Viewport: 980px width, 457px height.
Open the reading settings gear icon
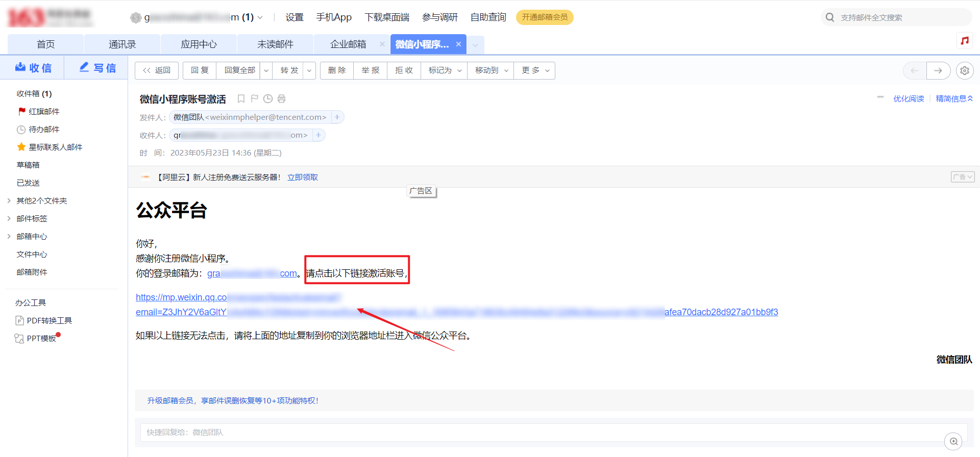pos(964,70)
